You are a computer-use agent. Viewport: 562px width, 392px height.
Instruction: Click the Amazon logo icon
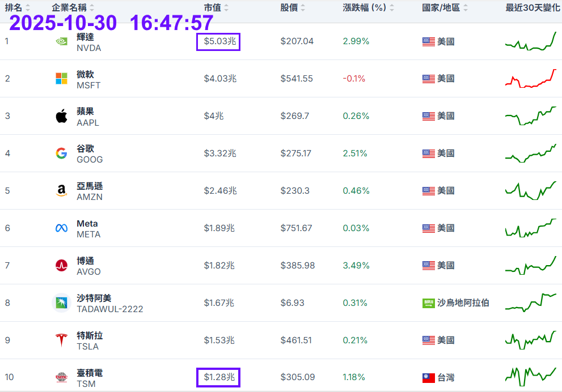(x=61, y=191)
